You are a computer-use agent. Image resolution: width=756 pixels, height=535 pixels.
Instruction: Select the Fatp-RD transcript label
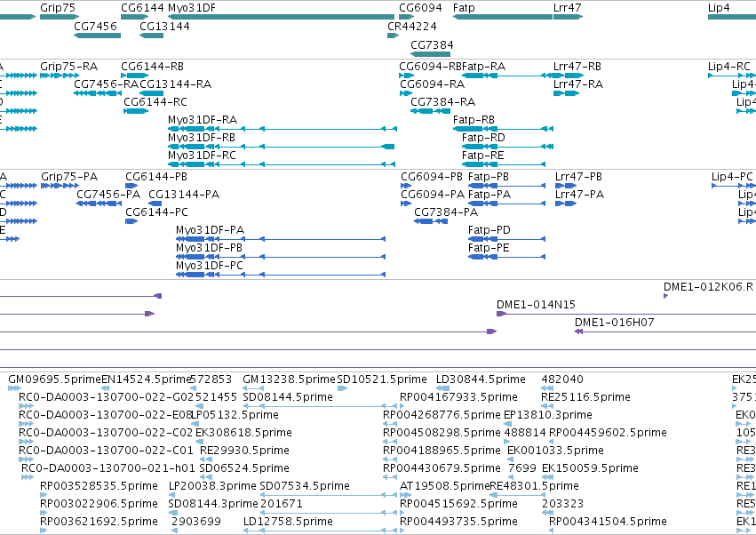coord(483,138)
